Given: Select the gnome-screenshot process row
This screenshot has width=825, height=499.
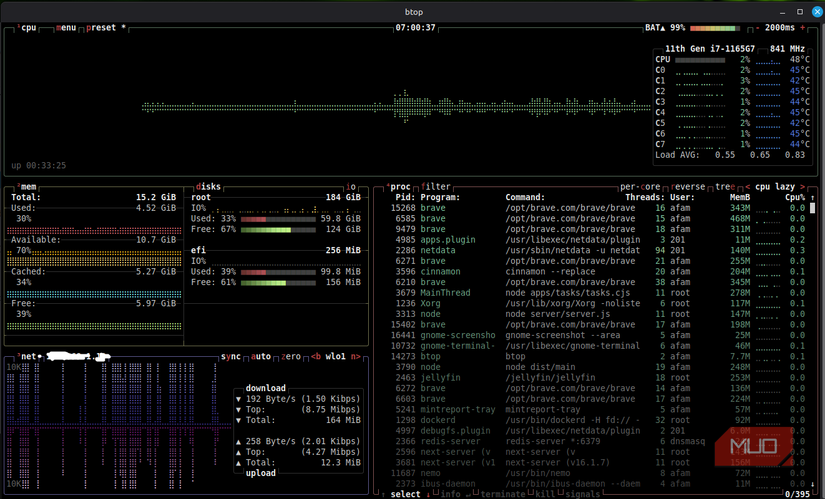Looking at the screenshot, I should click(x=597, y=335).
